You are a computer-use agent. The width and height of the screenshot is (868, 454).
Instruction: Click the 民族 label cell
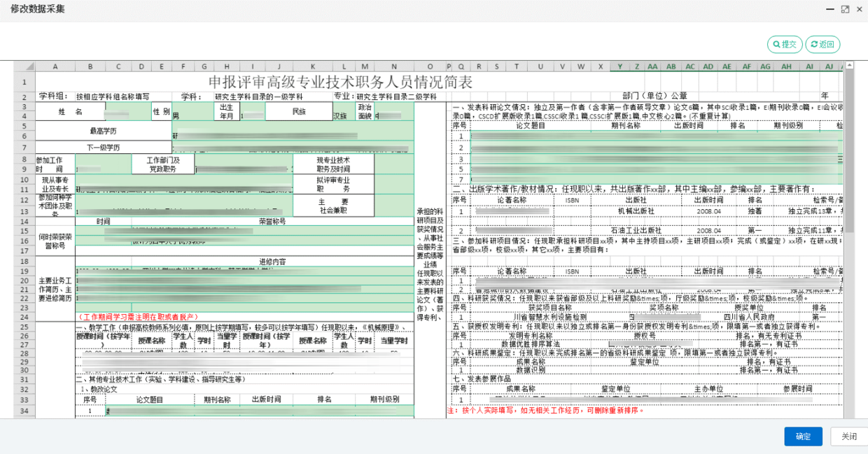click(x=298, y=111)
